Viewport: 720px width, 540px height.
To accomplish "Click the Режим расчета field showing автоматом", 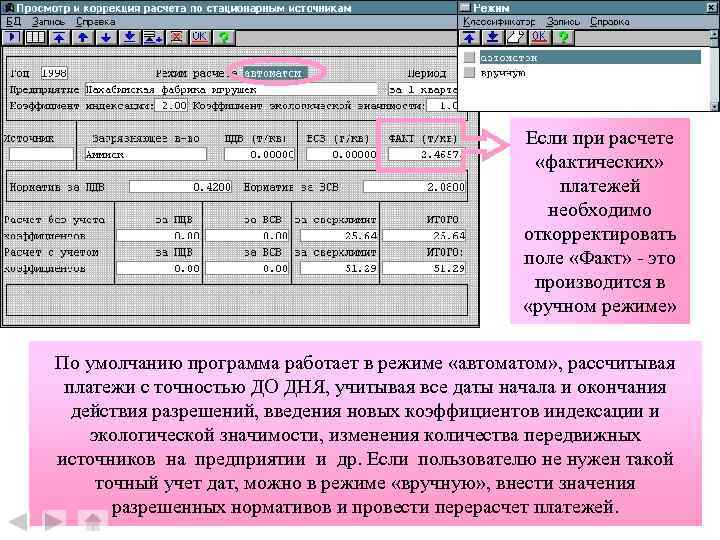I will 276,73.
